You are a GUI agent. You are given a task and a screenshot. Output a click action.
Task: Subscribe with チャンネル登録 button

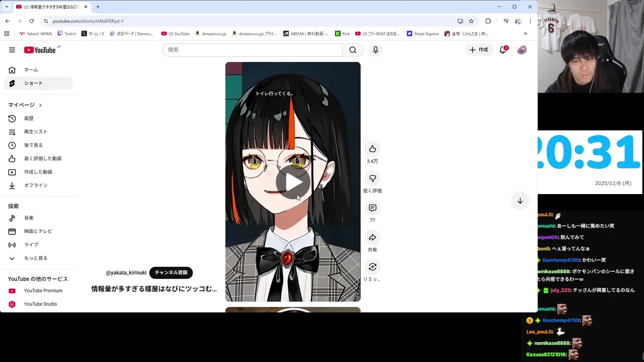coord(171,273)
